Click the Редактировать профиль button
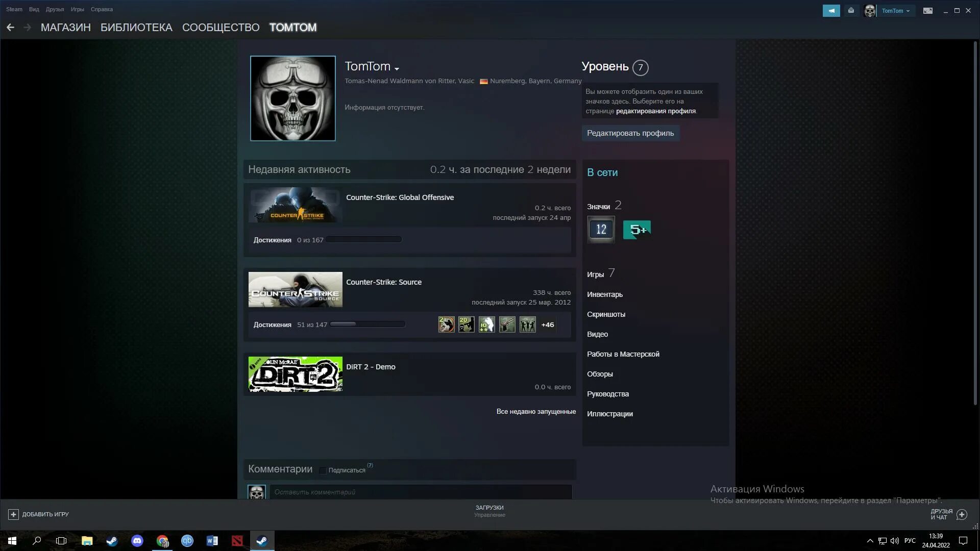The image size is (980, 551). coord(630,133)
